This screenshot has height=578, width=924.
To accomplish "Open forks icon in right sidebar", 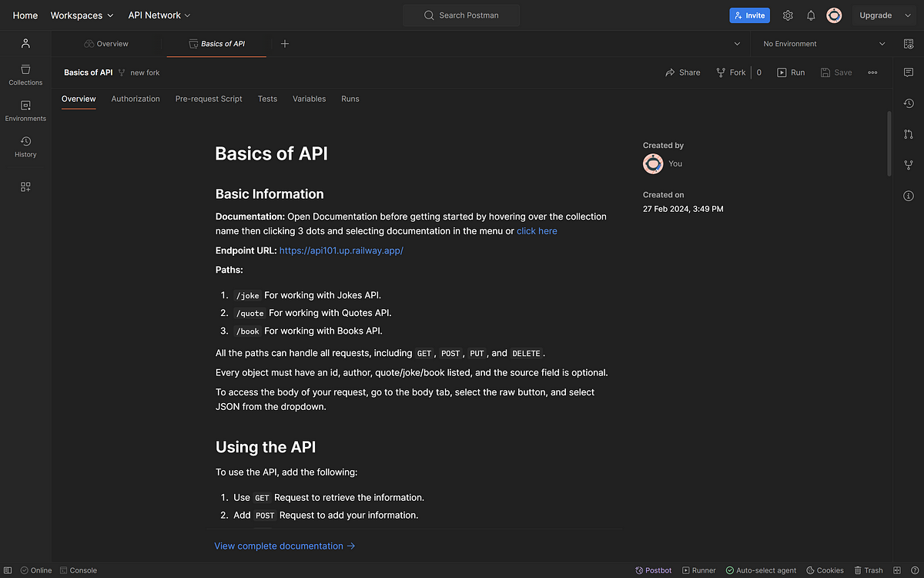I will point(909,165).
